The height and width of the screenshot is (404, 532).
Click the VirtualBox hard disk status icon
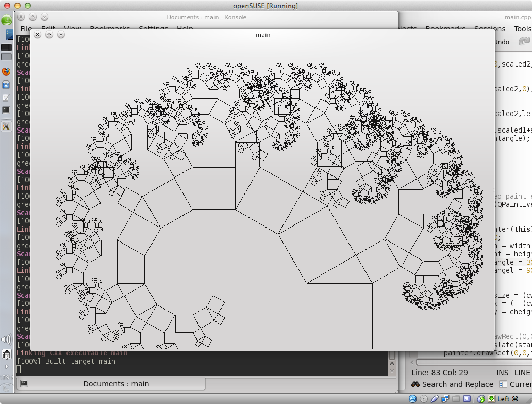[413, 399]
